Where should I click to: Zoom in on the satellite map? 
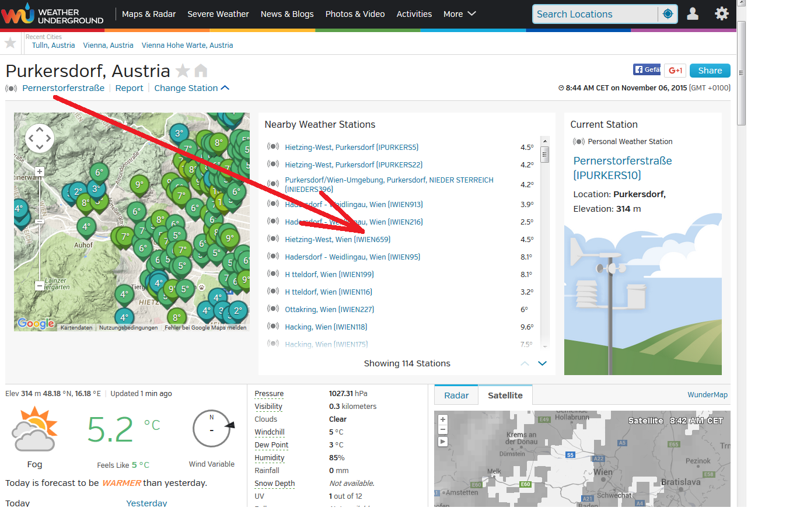point(443,419)
